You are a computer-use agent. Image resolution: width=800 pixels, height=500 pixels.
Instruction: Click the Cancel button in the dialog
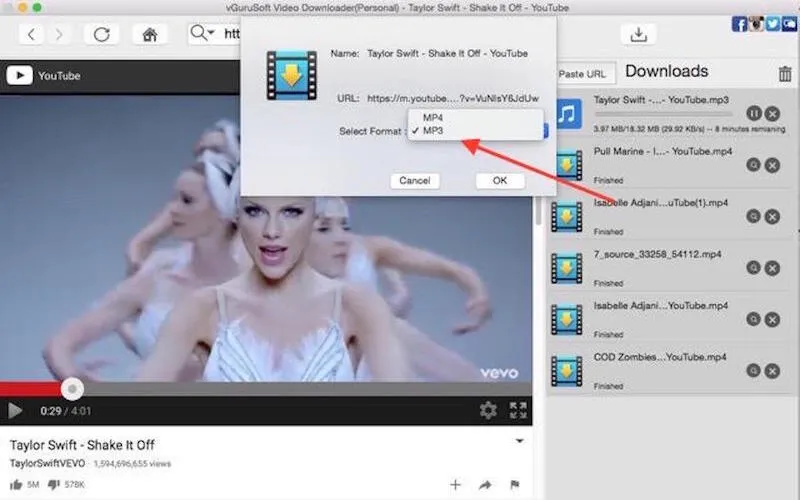tap(415, 181)
